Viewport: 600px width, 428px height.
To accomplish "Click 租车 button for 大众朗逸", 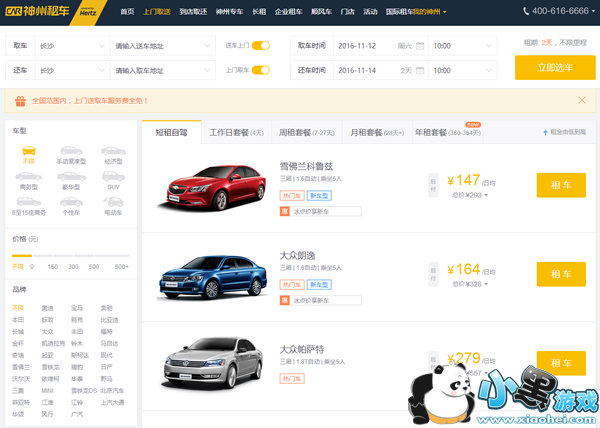I will [561, 274].
